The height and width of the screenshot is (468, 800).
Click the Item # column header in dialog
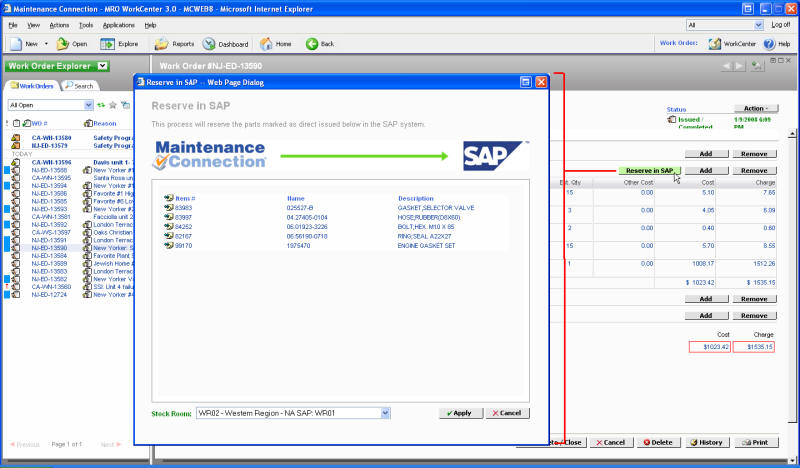click(185, 199)
